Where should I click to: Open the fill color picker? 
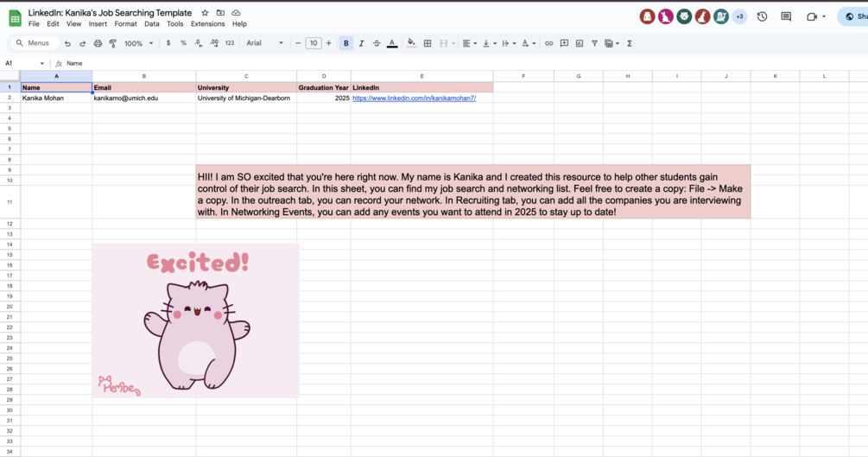coord(411,43)
